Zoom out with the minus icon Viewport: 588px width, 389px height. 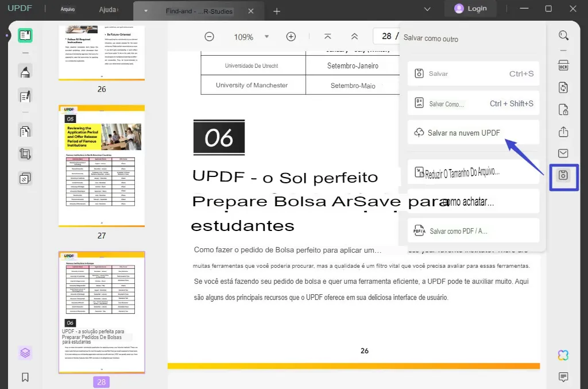click(209, 36)
